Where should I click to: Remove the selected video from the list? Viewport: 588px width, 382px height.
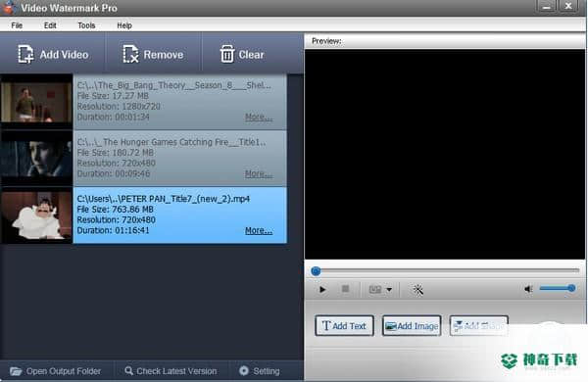153,55
